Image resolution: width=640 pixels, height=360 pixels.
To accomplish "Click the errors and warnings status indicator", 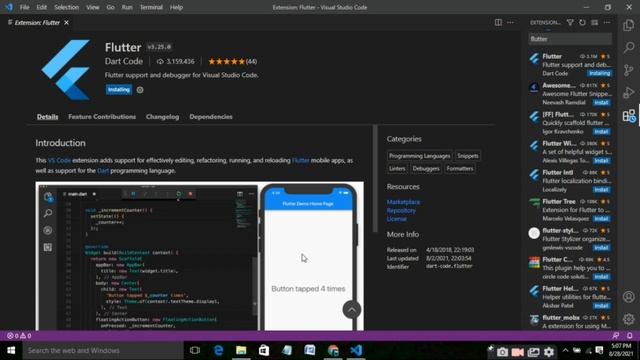I will (19, 336).
